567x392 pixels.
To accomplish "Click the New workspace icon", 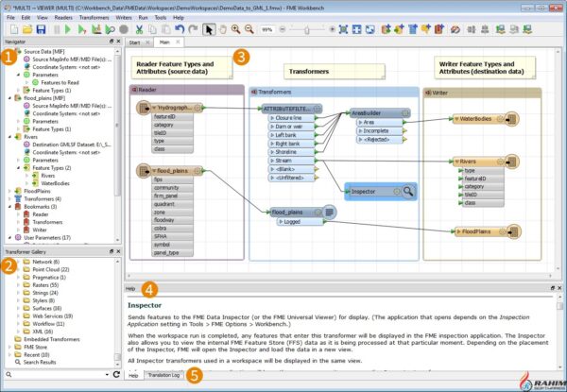I will (x=14, y=29).
